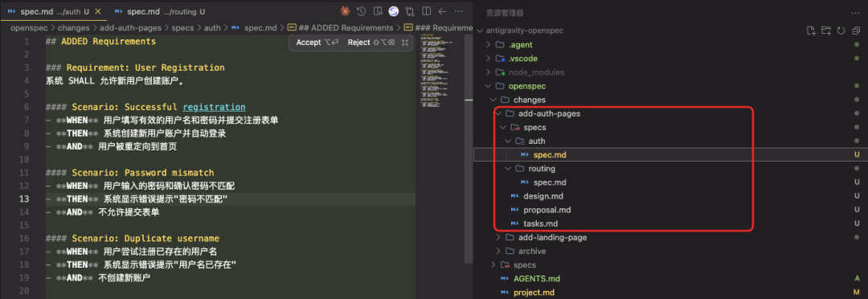Collapse the add-auth-pages folder

coord(497,113)
